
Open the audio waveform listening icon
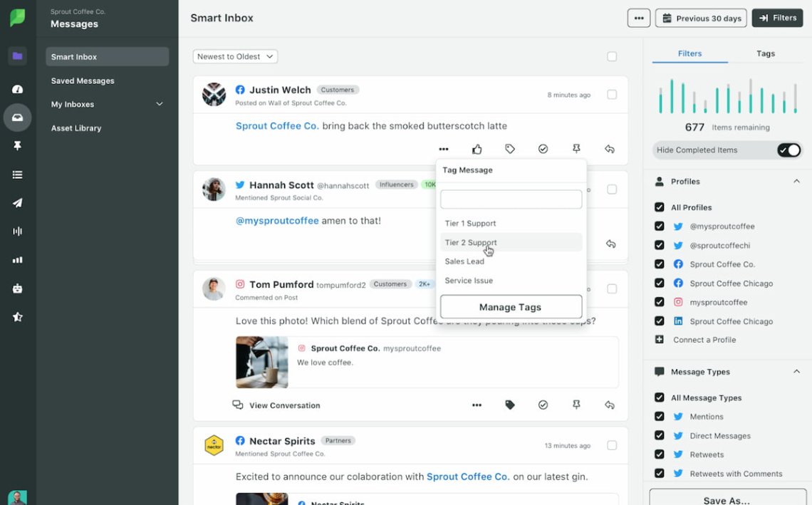coord(17,231)
